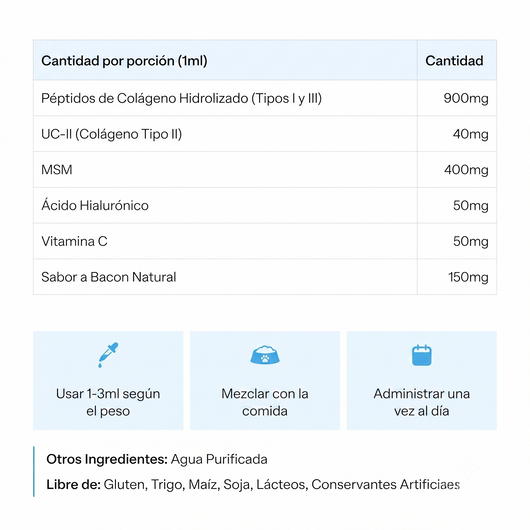530x530 pixels.
Task: Select the 'Mezclar con la comida' card
Action: tap(265, 380)
